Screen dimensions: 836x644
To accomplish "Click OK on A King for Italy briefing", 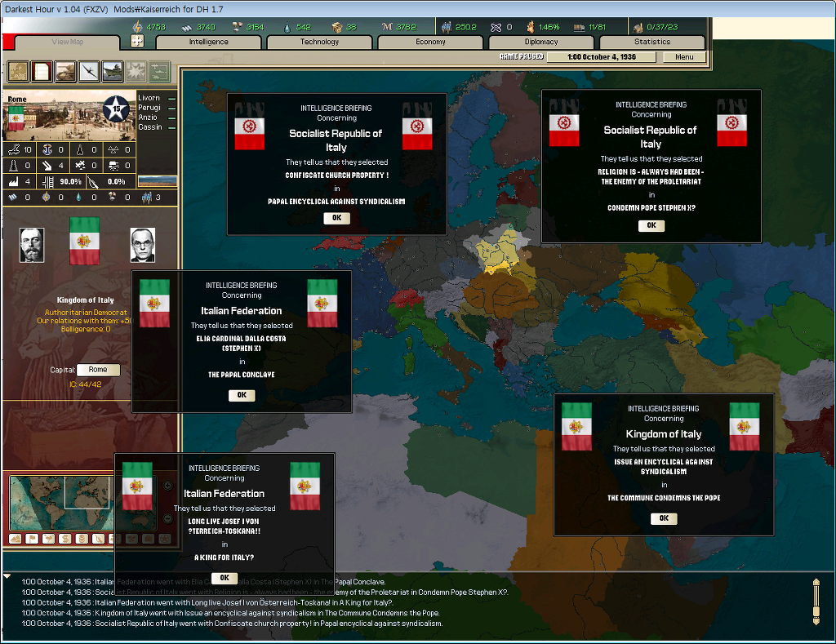I will coord(225,578).
